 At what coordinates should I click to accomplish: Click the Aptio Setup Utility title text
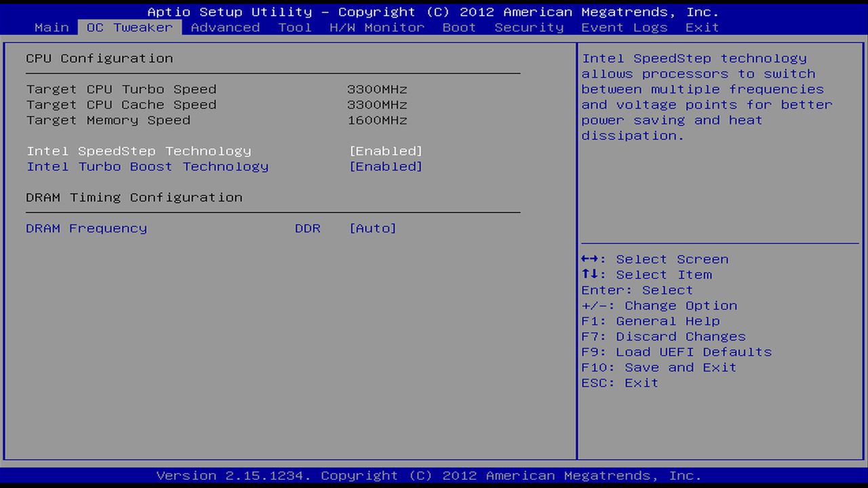coord(433,12)
